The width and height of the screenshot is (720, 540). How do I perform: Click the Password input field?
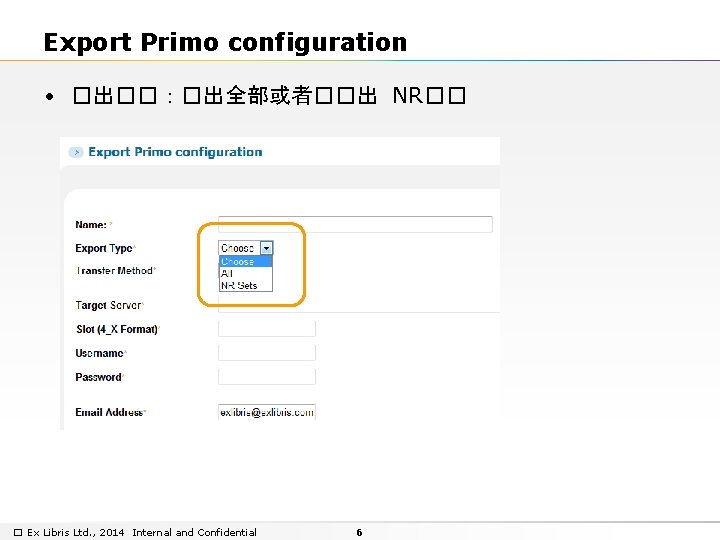pyautogui.click(x=267, y=377)
